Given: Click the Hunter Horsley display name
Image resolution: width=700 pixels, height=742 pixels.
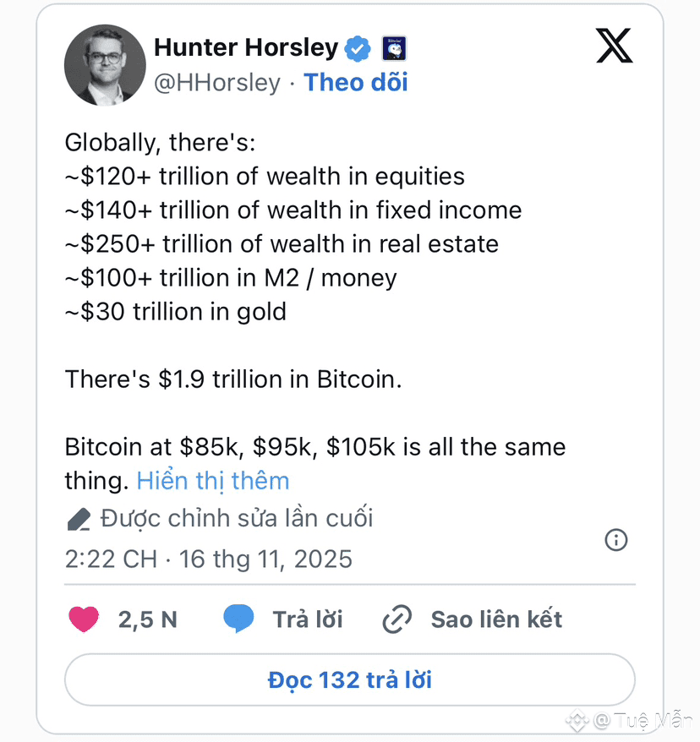Looking at the screenshot, I should coord(245,47).
